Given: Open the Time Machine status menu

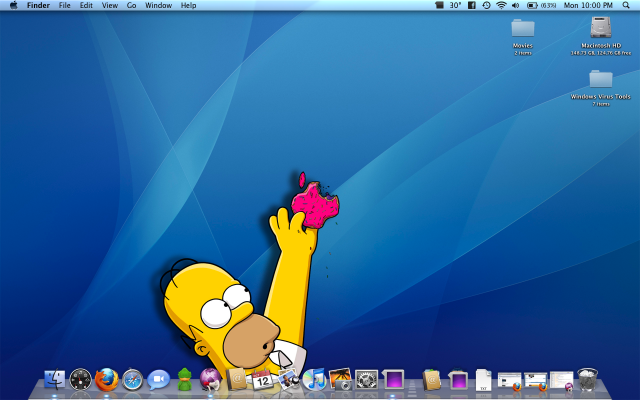Looking at the screenshot, I should click(486, 5).
